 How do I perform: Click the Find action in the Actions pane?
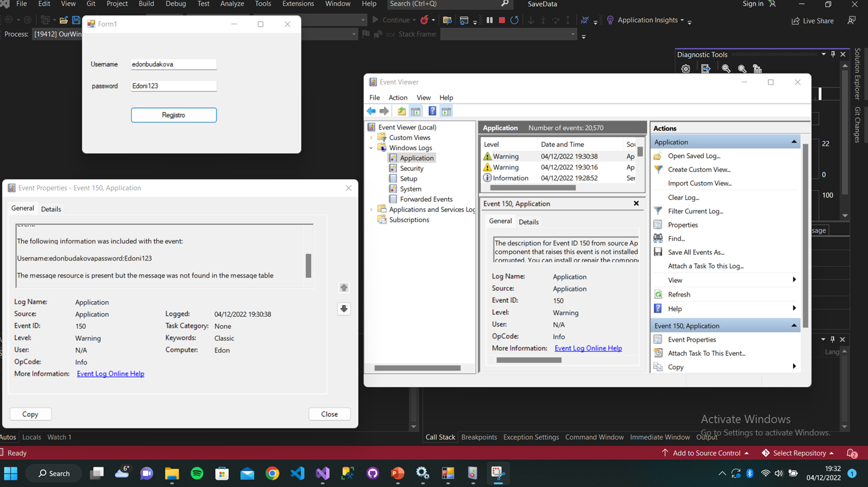676,238
